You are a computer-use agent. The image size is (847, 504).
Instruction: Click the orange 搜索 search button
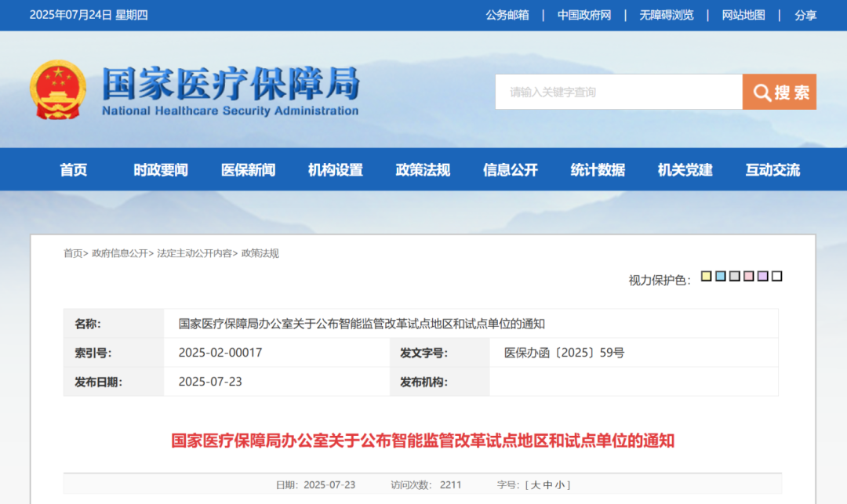(x=780, y=92)
